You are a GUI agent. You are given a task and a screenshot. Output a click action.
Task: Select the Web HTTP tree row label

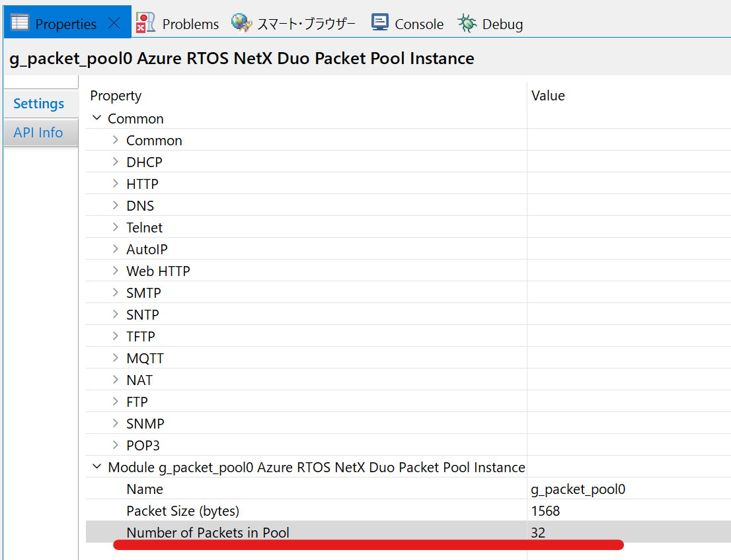point(158,271)
